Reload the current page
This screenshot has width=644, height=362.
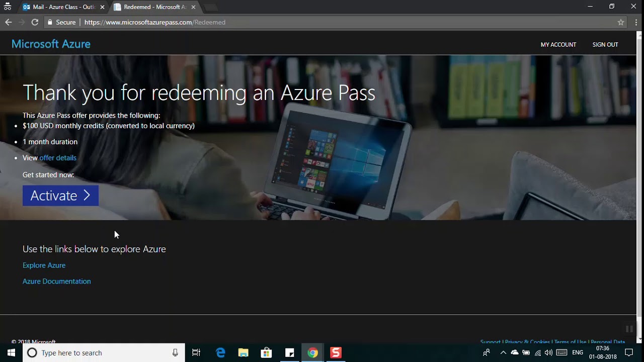(35, 22)
